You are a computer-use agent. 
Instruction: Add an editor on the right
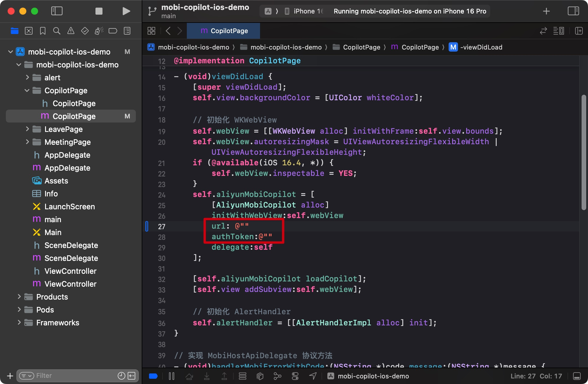(579, 31)
